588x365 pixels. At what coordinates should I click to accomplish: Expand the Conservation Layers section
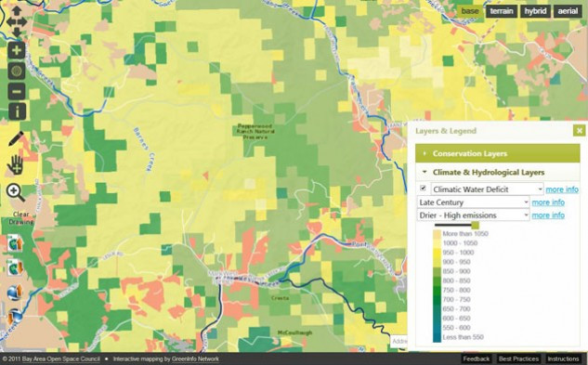pos(498,153)
